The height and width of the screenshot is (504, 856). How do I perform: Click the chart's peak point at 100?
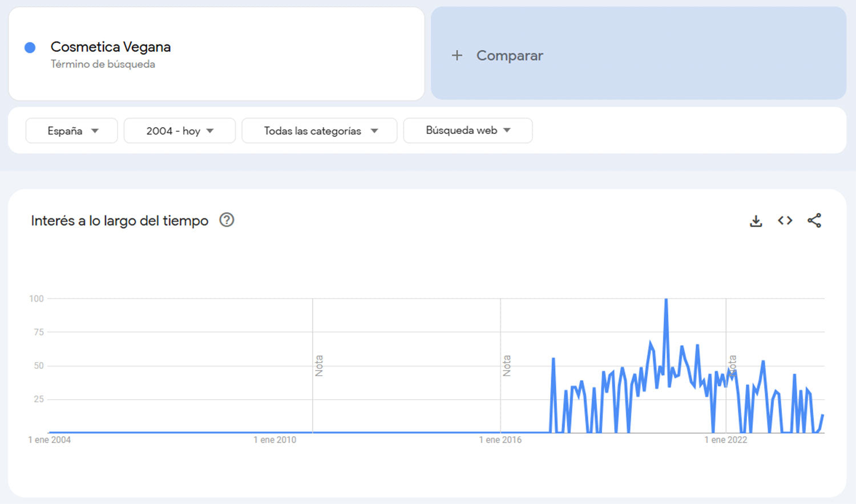tap(666, 300)
